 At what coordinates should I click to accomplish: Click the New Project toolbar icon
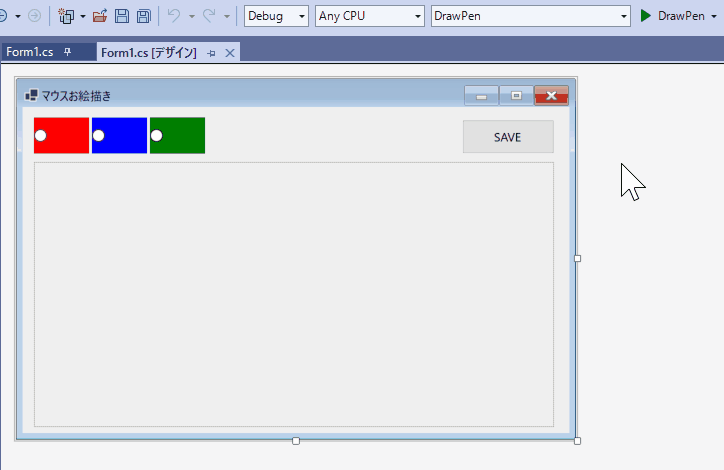tap(66, 16)
